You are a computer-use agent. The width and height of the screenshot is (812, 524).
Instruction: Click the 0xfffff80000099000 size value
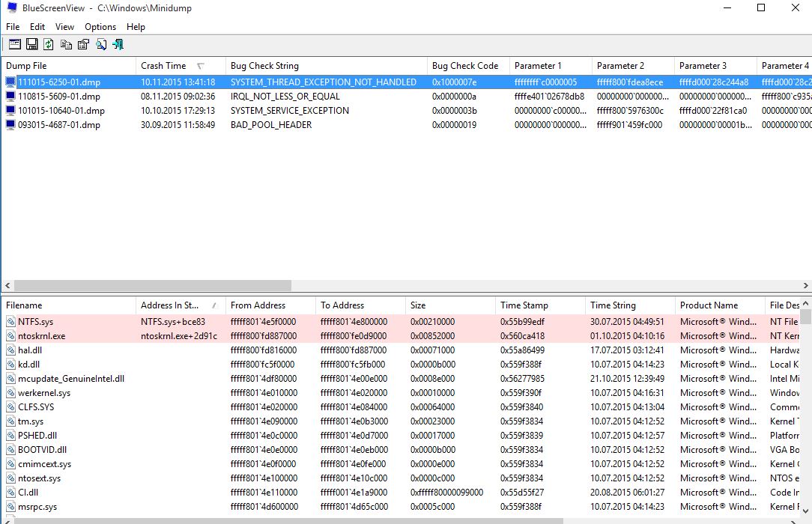[446, 493]
